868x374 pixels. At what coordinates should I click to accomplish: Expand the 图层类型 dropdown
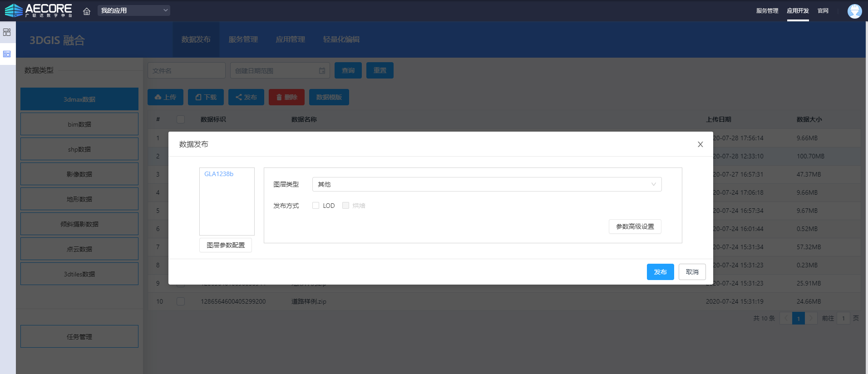click(x=487, y=184)
